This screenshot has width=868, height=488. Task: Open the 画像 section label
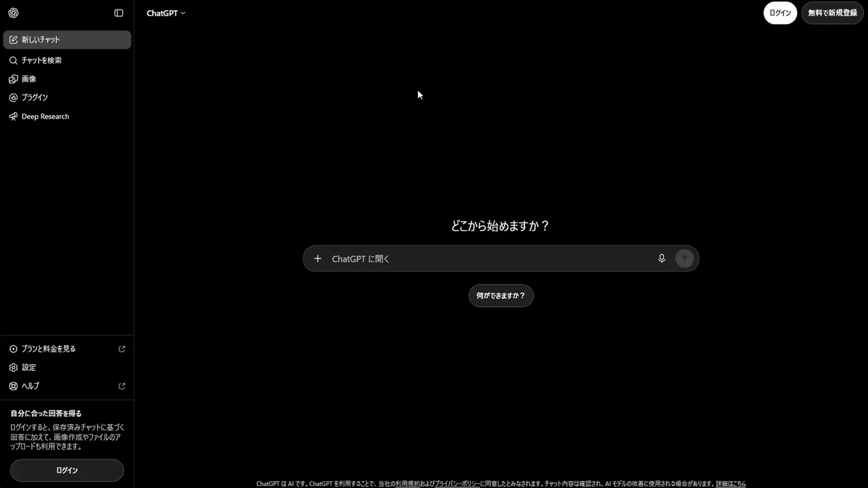pos(29,79)
